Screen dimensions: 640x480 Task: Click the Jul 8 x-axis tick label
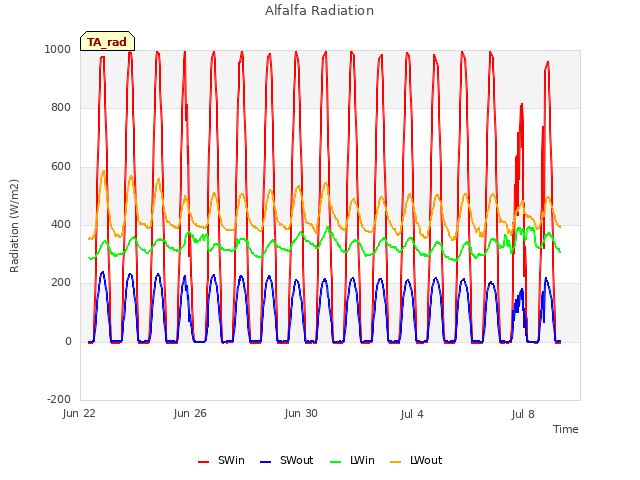coord(523,414)
